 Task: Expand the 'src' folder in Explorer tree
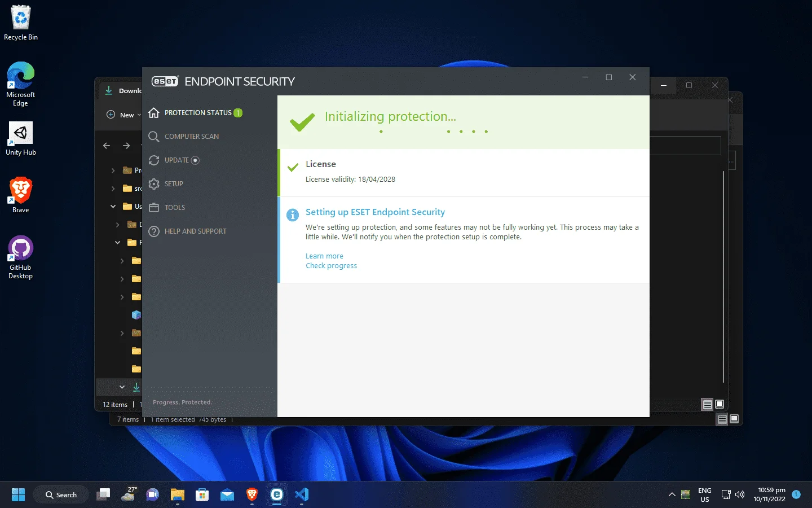pyautogui.click(x=113, y=189)
